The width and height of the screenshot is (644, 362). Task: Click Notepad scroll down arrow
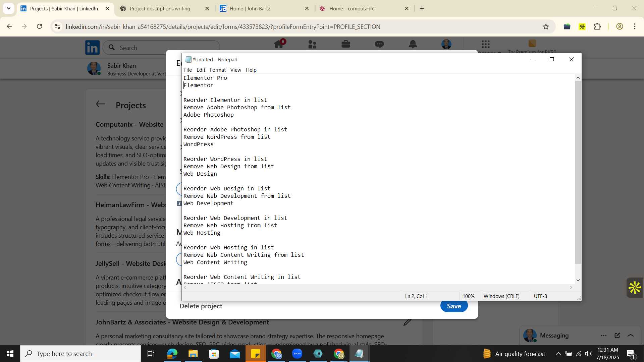tap(578, 280)
